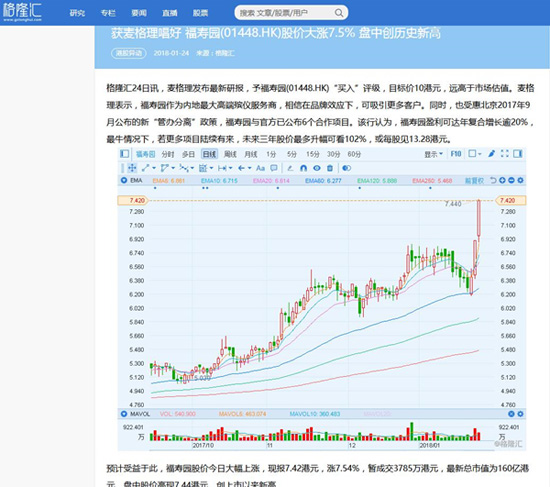
Task: Delete drawings with the trash icon
Action: [x=330, y=168]
